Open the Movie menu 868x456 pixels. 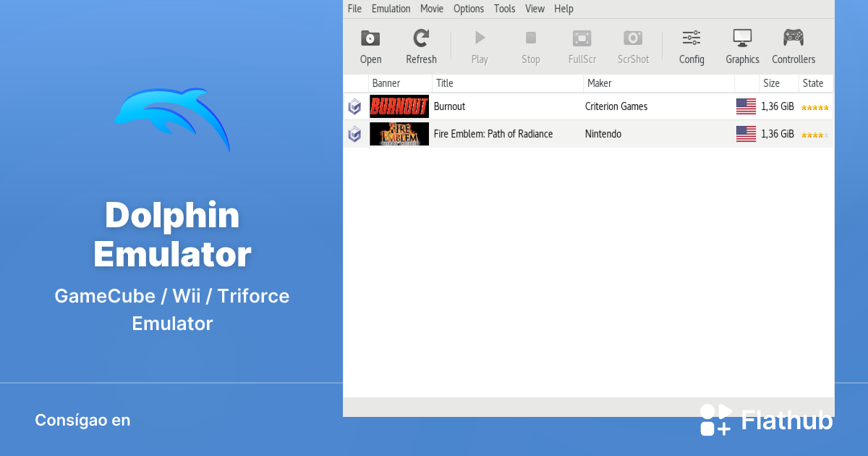pyautogui.click(x=432, y=9)
